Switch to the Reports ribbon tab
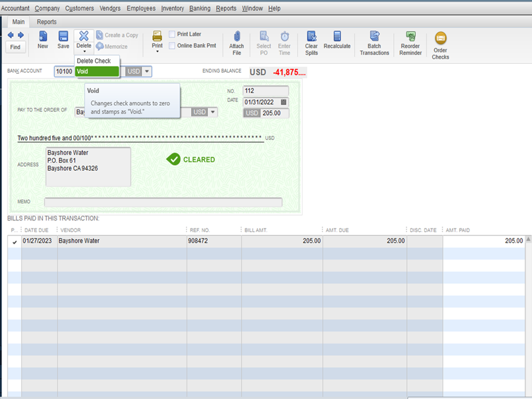This screenshot has height=399, width=532. point(47,22)
